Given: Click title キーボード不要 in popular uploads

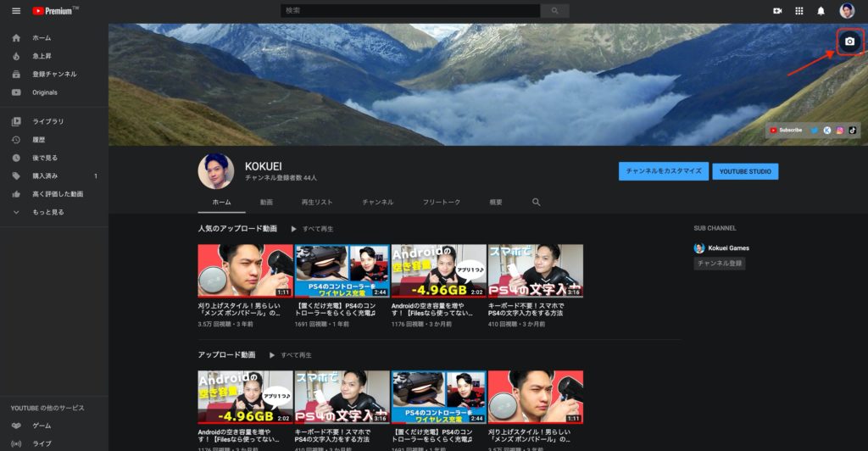Looking at the screenshot, I should coord(526,309).
